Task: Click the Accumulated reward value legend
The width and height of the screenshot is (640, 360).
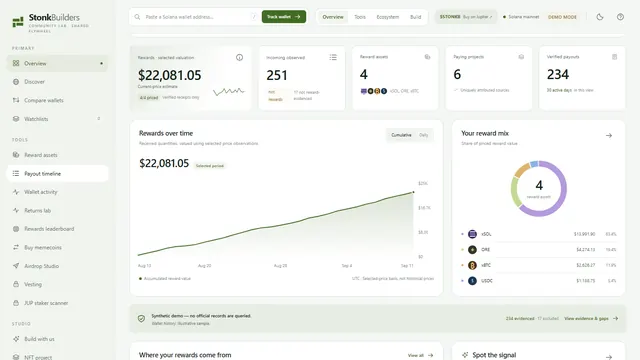Action: coord(164,278)
